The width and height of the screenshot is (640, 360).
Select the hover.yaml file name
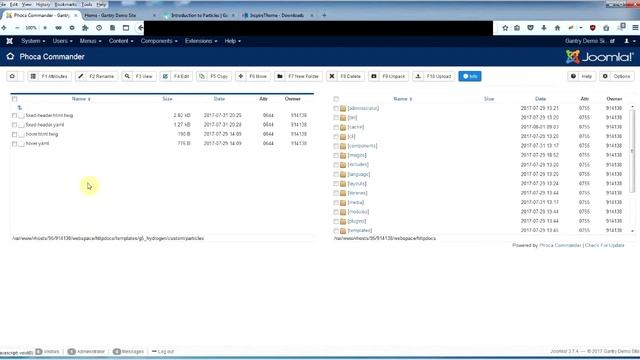click(x=37, y=144)
